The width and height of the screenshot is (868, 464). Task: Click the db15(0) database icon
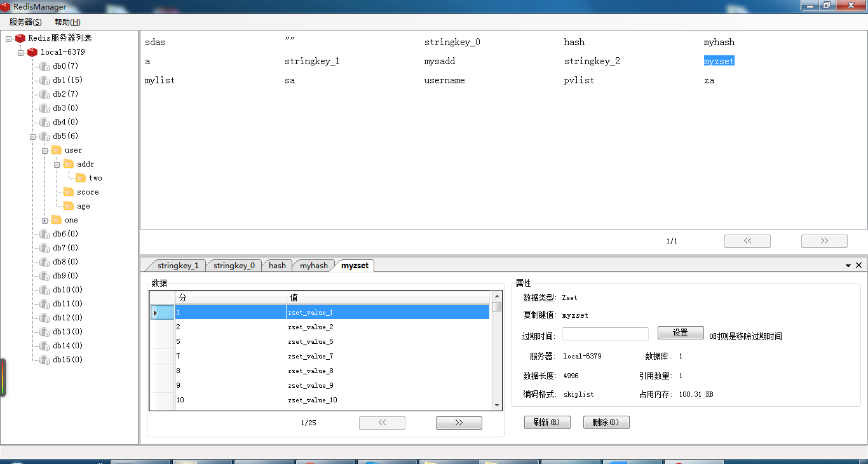[x=44, y=360]
